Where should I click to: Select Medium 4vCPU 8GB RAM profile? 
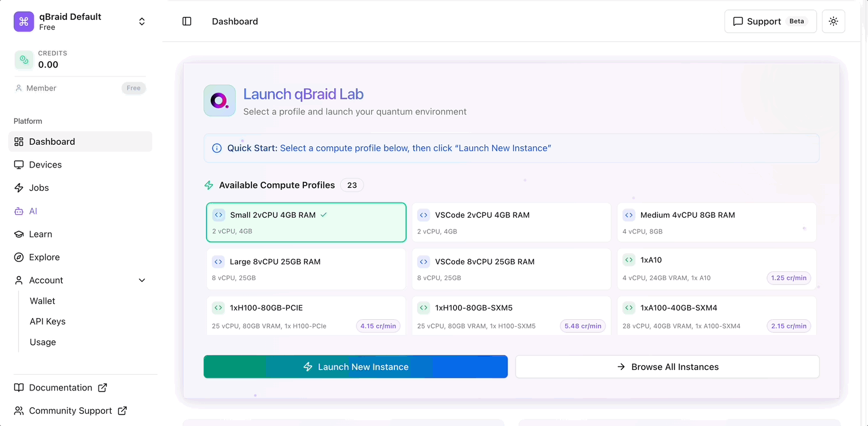tap(717, 222)
